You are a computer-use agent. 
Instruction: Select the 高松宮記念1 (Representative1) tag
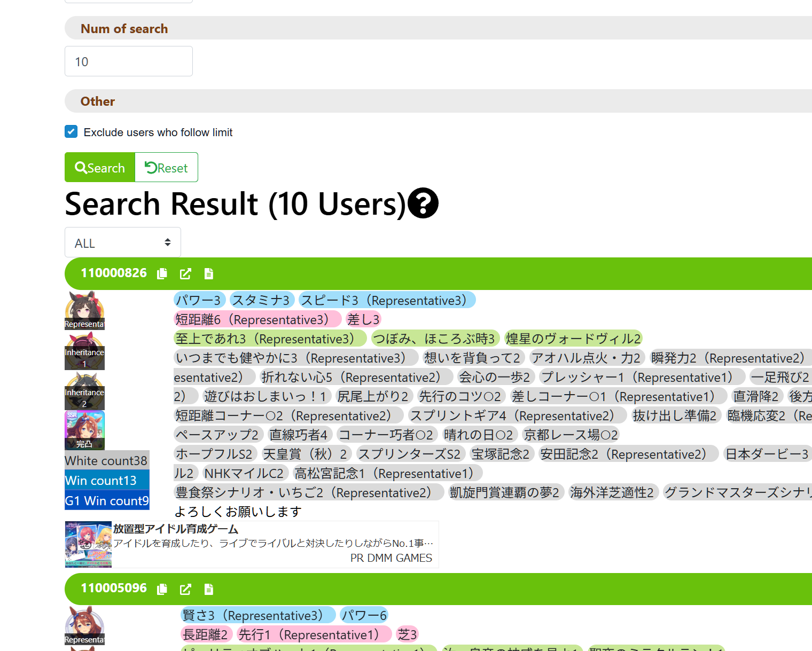388,473
